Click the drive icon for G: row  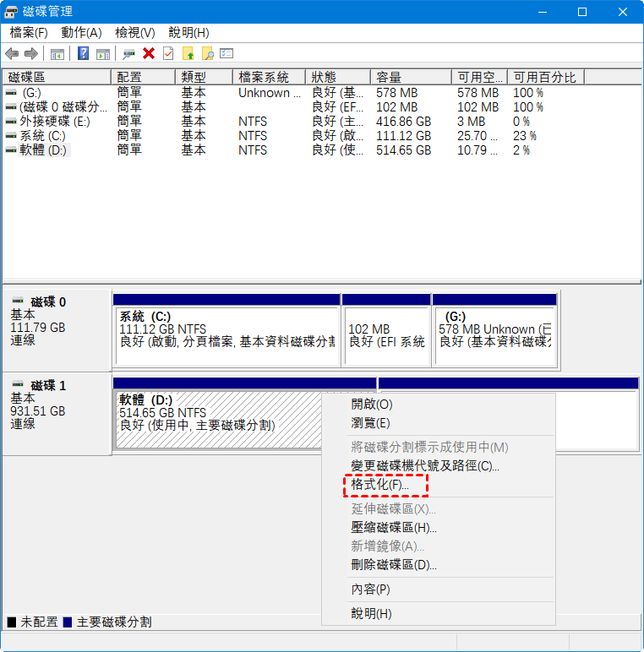click(11, 92)
